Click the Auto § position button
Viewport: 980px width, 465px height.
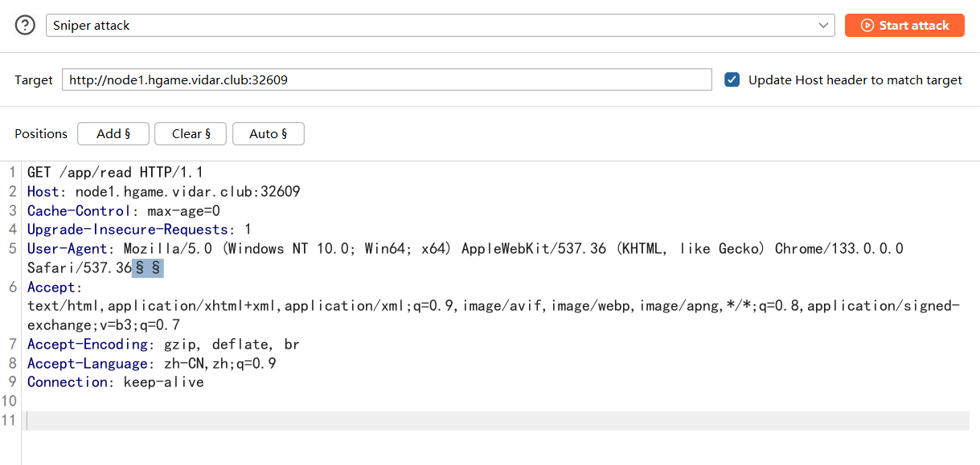click(268, 134)
